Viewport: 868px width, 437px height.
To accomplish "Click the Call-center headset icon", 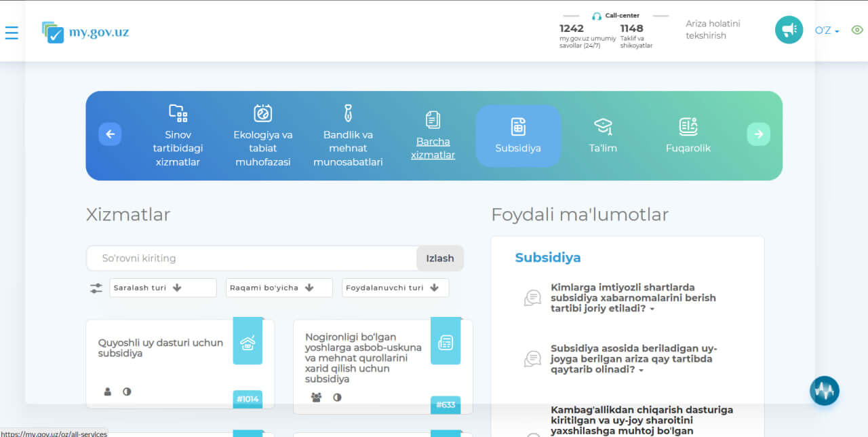I will point(597,16).
